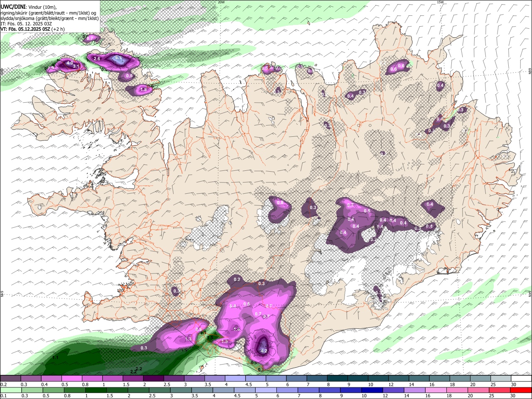The height and width of the screenshot is (399, 532).
Task: Click the bright red legend swatch for 30
Action: [521, 390]
